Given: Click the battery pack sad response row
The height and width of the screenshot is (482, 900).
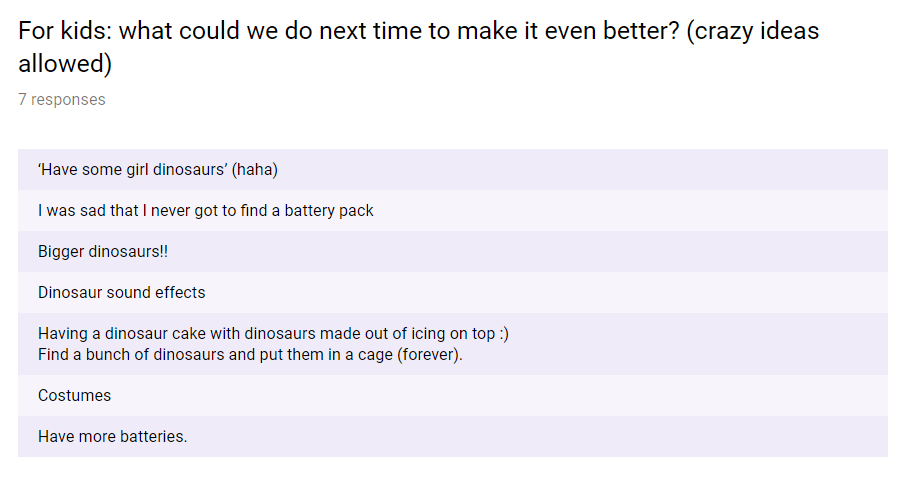Looking at the screenshot, I should pos(205,211).
